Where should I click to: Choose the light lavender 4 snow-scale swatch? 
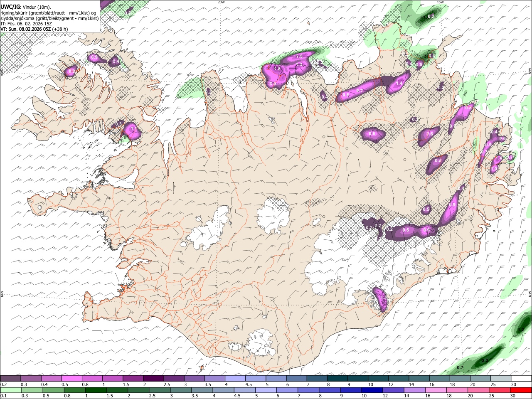(x=235, y=378)
